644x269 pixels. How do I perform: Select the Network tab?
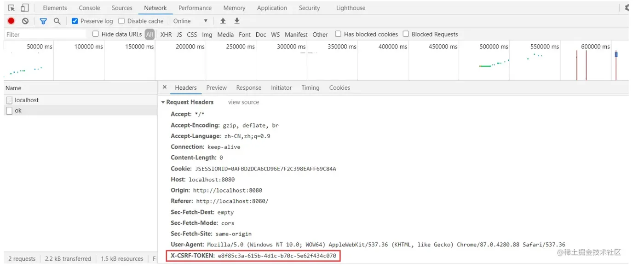[155, 8]
